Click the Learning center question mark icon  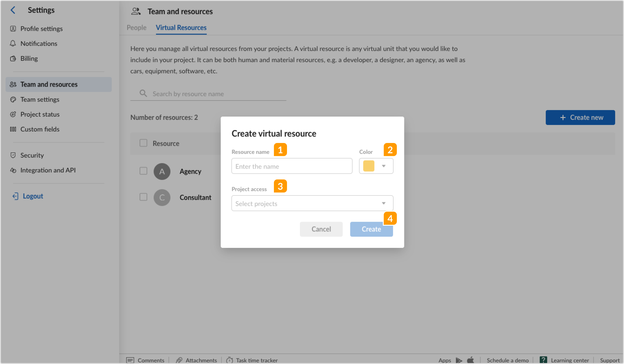pos(543,360)
